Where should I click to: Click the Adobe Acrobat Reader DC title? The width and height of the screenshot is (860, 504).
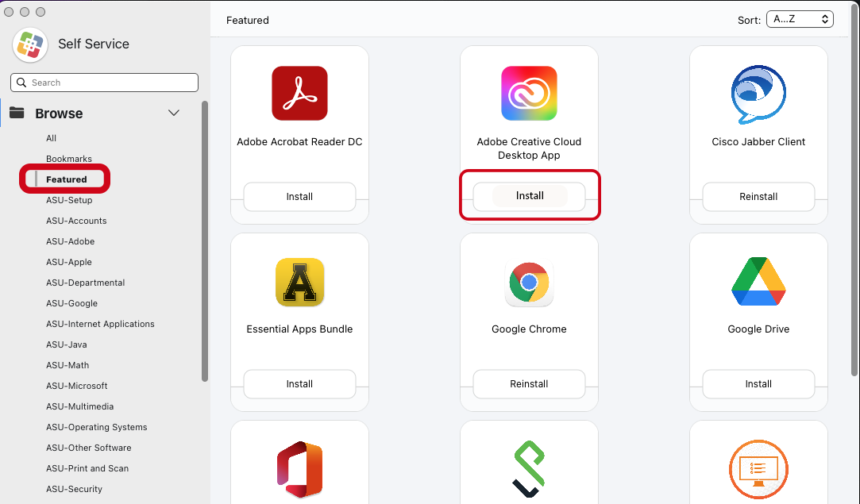(x=299, y=141)
